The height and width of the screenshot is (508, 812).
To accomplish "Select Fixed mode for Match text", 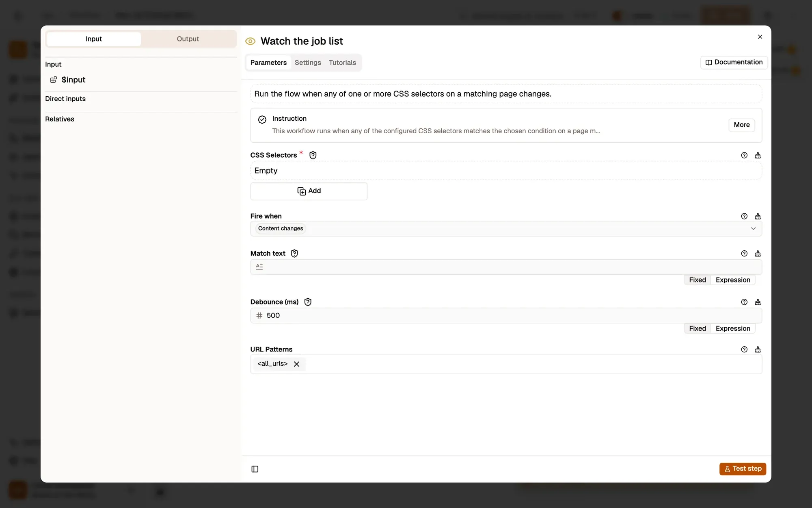I will pos(698,280).
